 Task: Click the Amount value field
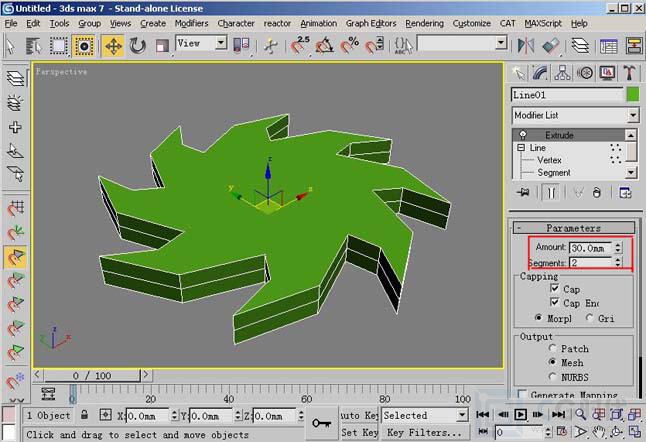point(591,248)
